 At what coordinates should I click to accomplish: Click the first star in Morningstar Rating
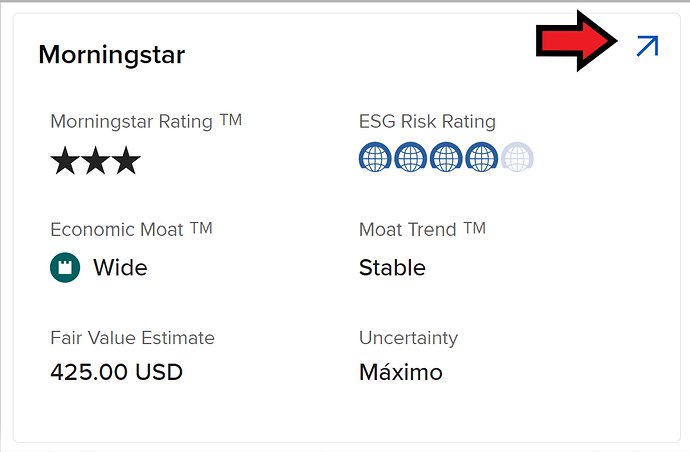[64, 160]
